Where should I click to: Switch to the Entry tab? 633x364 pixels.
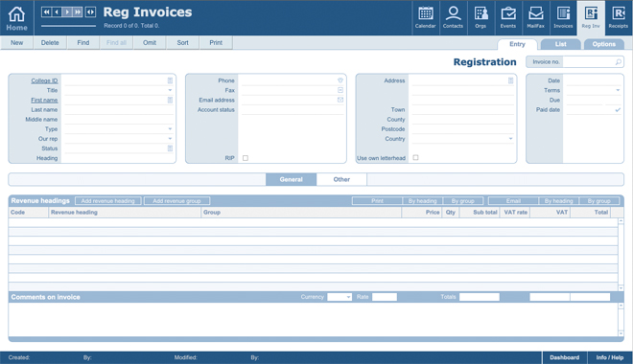pos(517,44)
